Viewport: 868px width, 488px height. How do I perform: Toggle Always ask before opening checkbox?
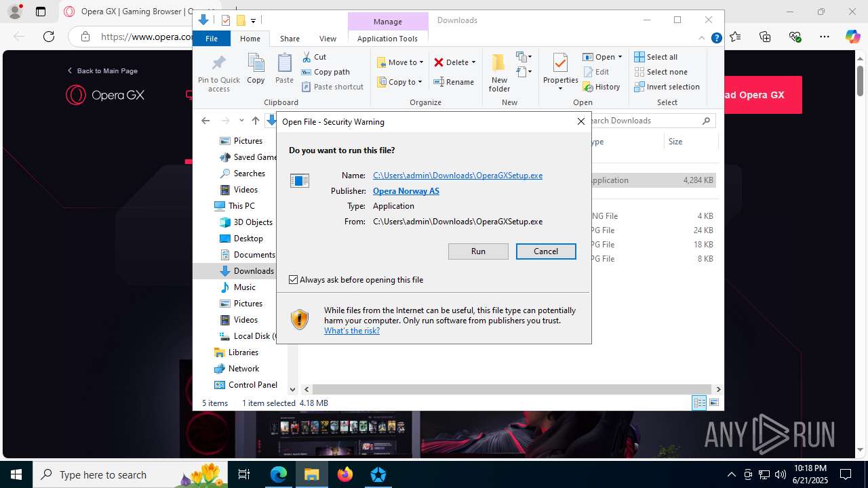pos(294,280)
